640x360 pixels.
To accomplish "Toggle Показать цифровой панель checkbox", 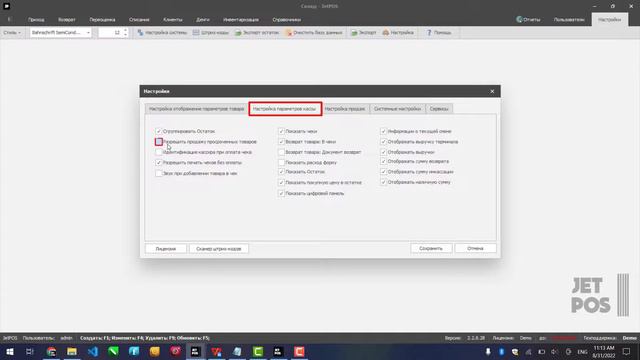I will [281, 193].
